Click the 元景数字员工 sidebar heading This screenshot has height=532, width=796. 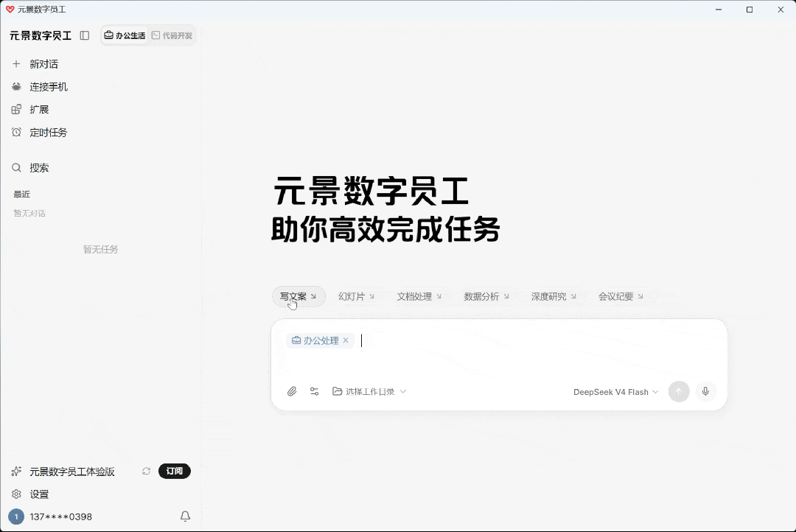[x=41, y=35]
